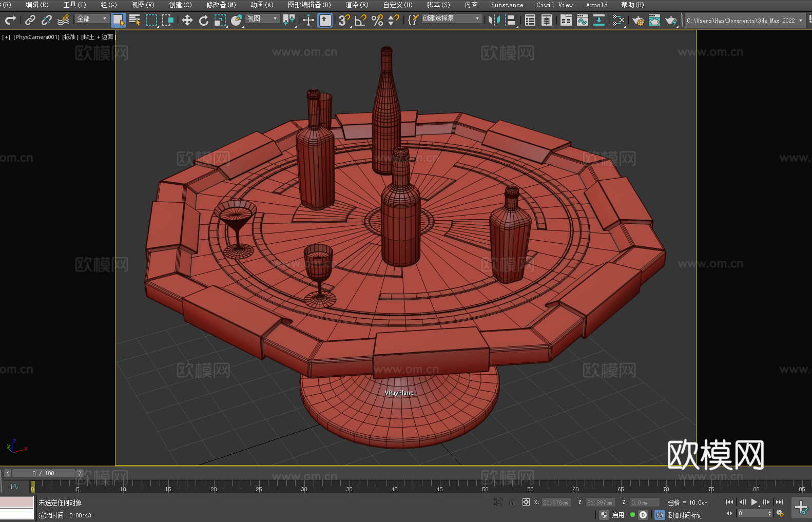The width and height of the screenshot is (812, 522).
Task: Toggle the Angle Snap button
Action: [360, 20]
